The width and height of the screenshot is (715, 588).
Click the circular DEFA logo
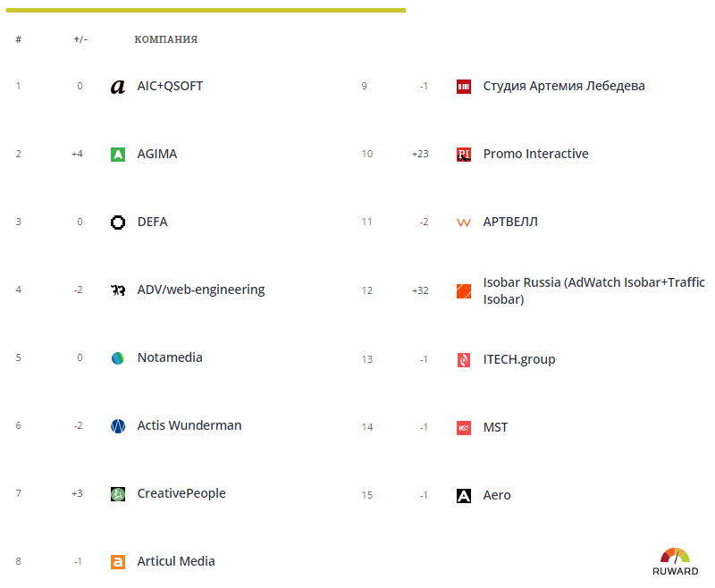point(117,222)
